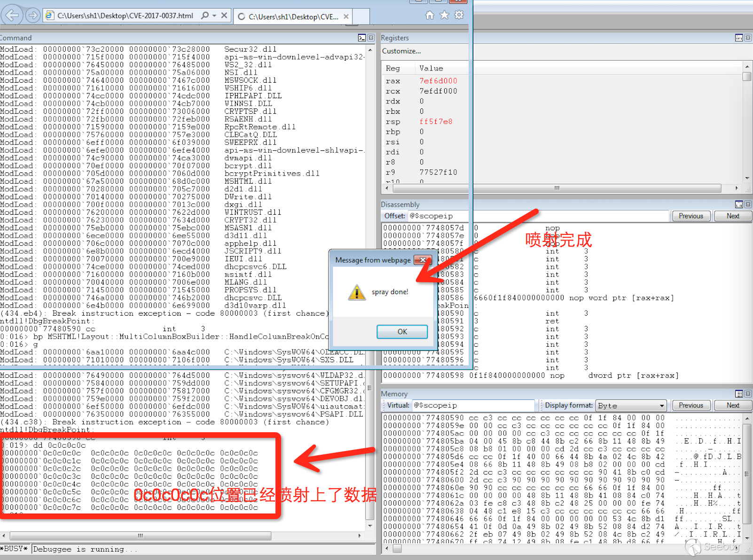Open the Display format Byte dropdown
The image size is (753, 560).
[x=632, y=405]
